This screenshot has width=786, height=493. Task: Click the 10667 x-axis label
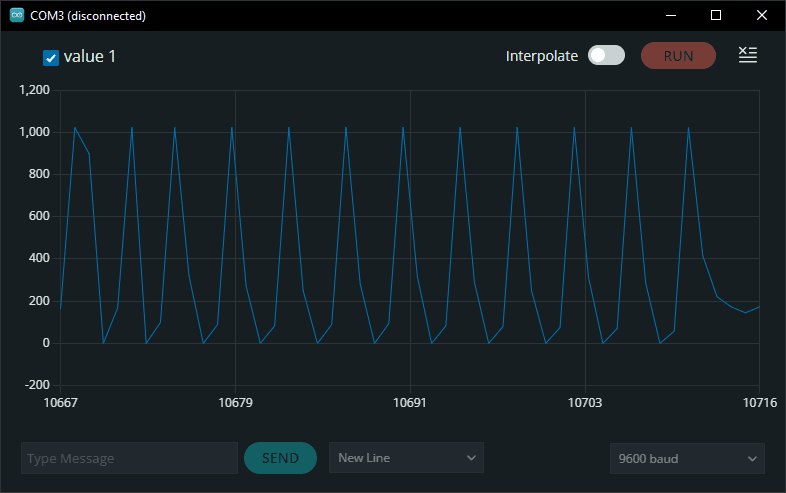[61, 403]
